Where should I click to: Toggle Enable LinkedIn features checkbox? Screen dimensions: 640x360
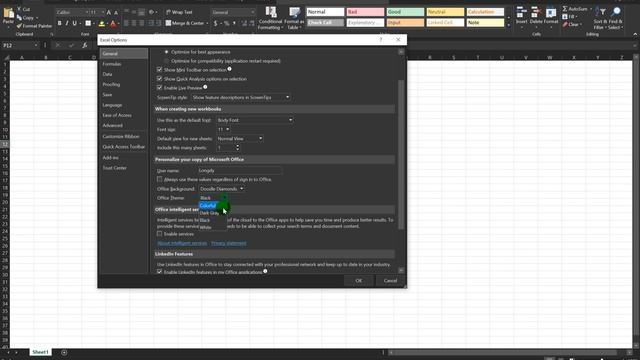pyautogui.click(x=159, y=272)
